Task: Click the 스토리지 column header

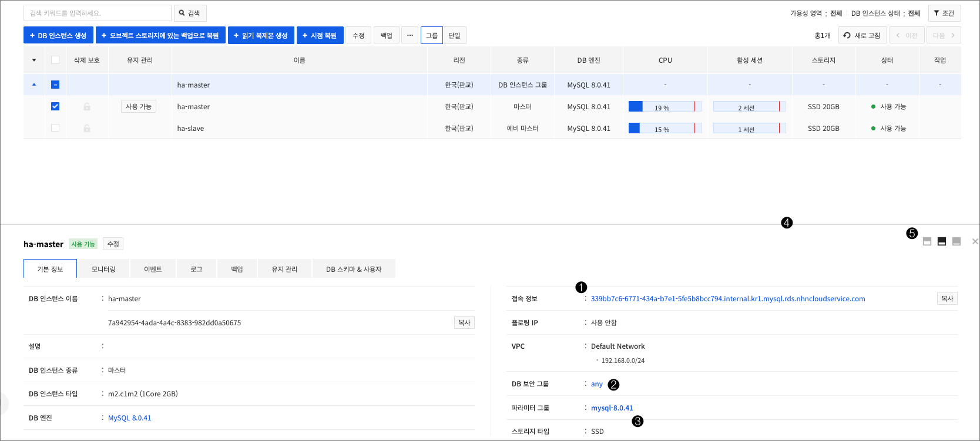Action: 824,60
